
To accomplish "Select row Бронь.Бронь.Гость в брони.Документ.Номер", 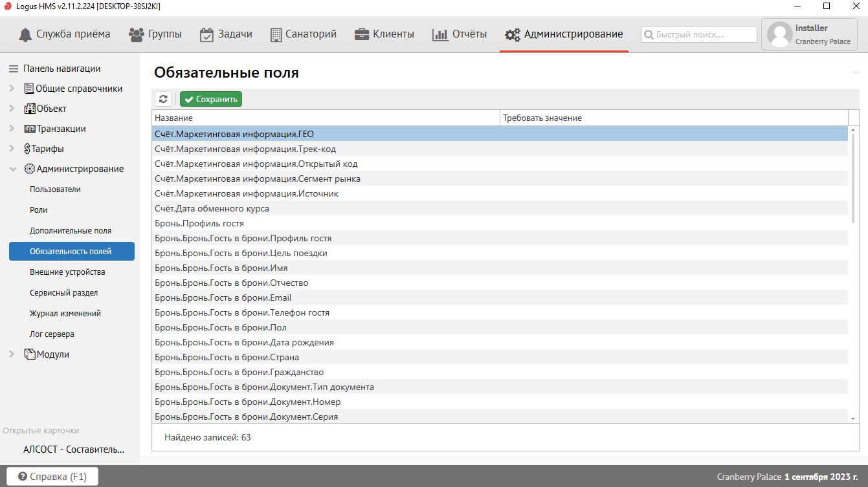I will (500, 402).
